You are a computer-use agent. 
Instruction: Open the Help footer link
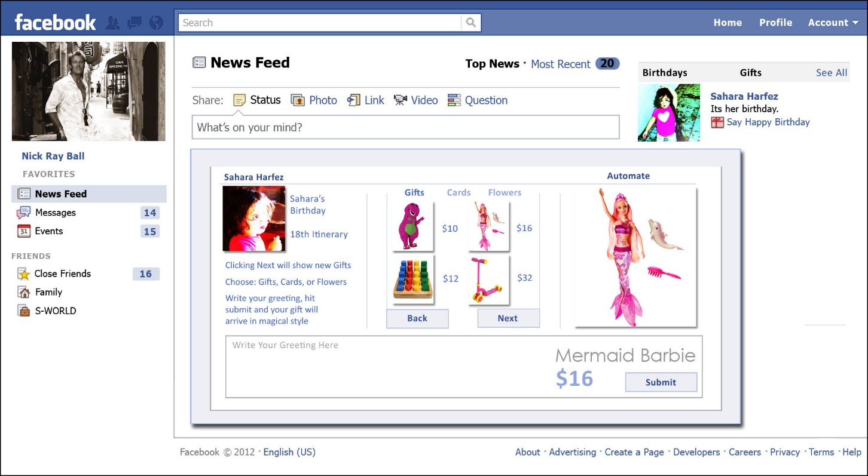(x=852, y=452)
